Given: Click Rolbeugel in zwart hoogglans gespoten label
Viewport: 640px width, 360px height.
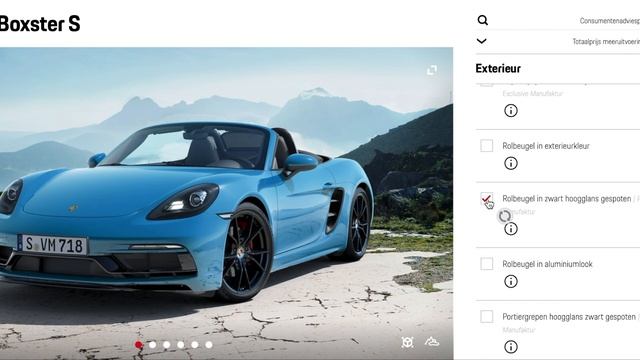Looking at the screenshot, I should pos(567,199).
